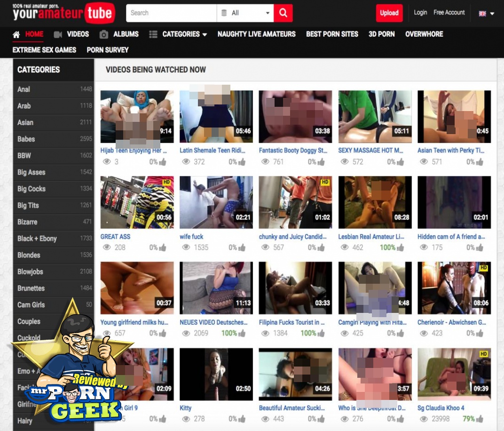504x431 pixels.
Task: Click the thumbs-up icon under the Kitty video
Action: coord(242,419)
